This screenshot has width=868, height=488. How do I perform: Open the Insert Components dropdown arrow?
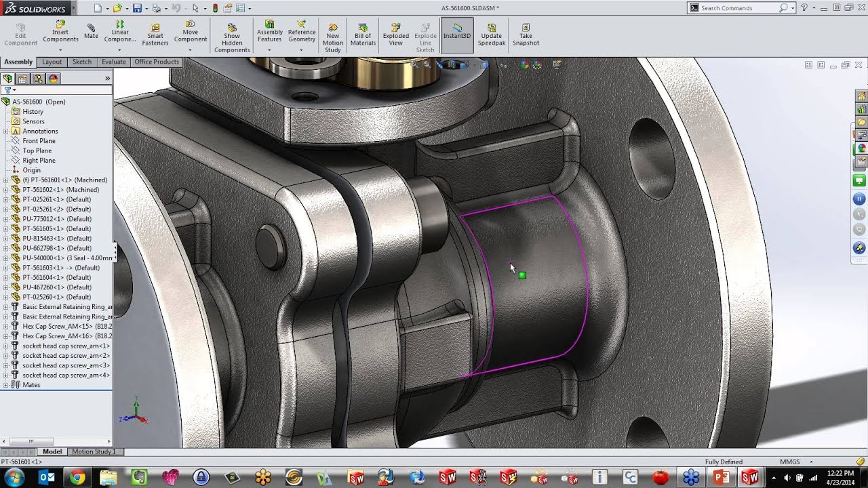(60, 49)
